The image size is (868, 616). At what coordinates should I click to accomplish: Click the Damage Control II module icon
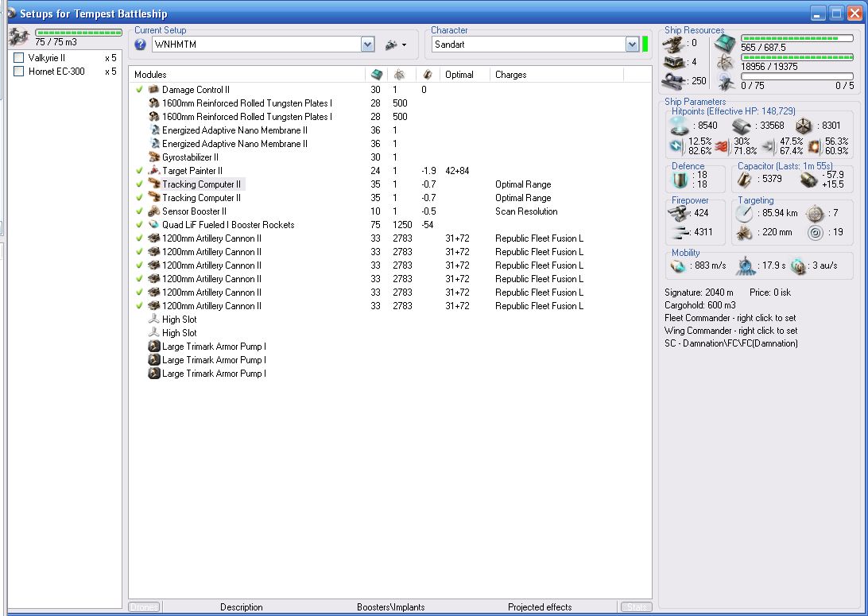tap(154, 90)
